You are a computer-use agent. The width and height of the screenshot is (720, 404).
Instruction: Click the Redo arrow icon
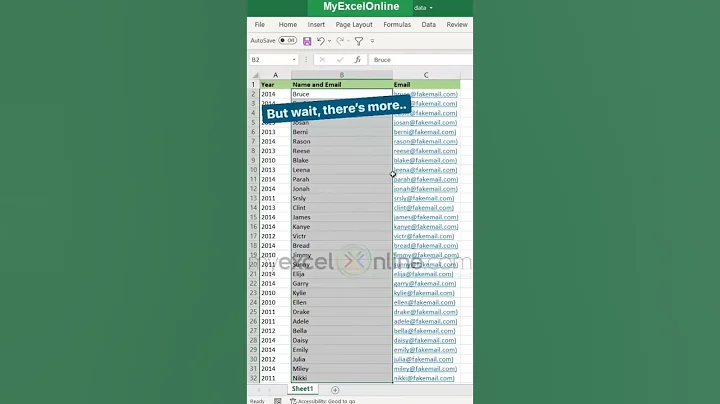click(340, 41)
